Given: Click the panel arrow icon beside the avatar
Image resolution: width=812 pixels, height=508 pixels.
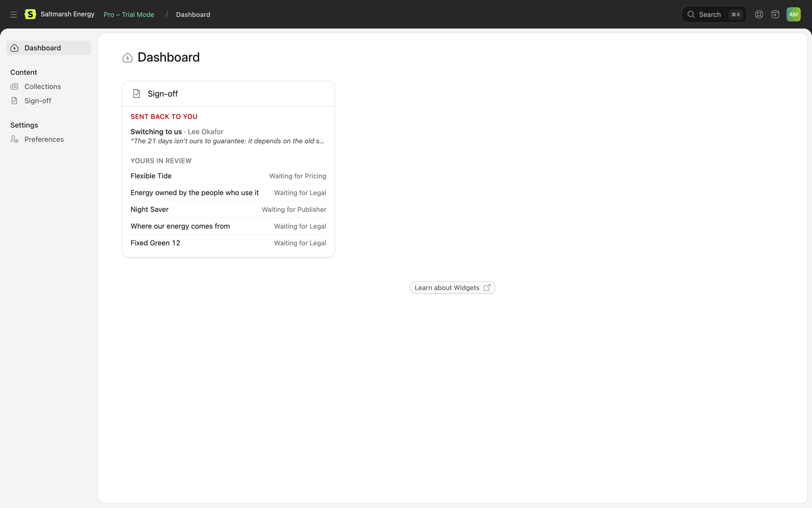Looking at the screenshot, I should tap(775, 15).
